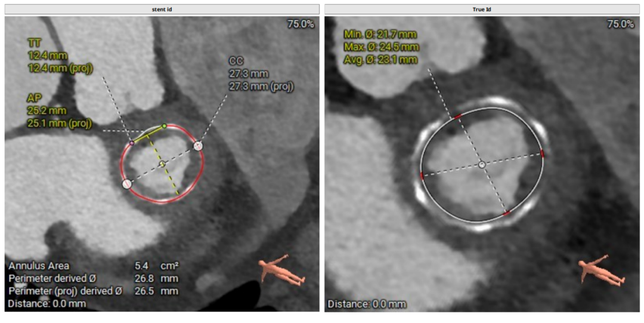Click left red marker on white ellipse
The width and height of the screenshot is (644, 323).
click(x=421, y=176)
